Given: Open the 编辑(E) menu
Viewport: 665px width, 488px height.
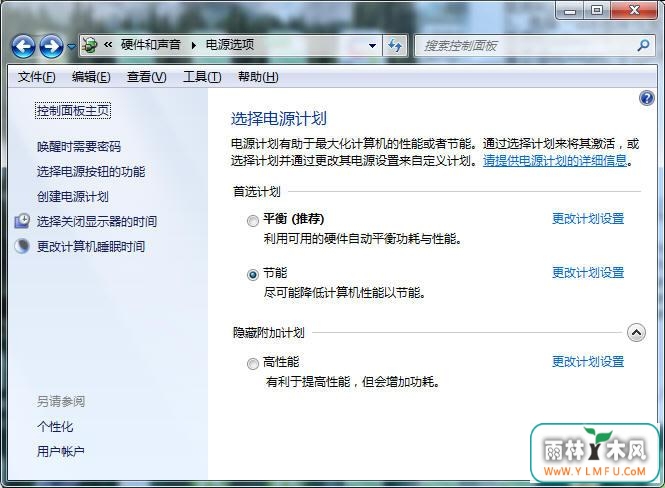Looking at the screenshot, I should (x=91, y=77).
